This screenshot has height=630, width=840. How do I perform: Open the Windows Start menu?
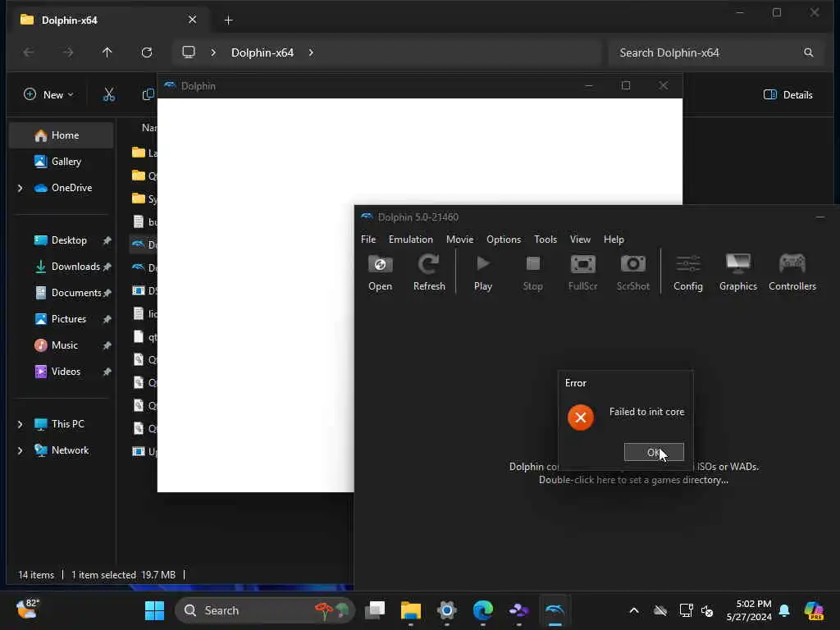(x=154, y=610)
